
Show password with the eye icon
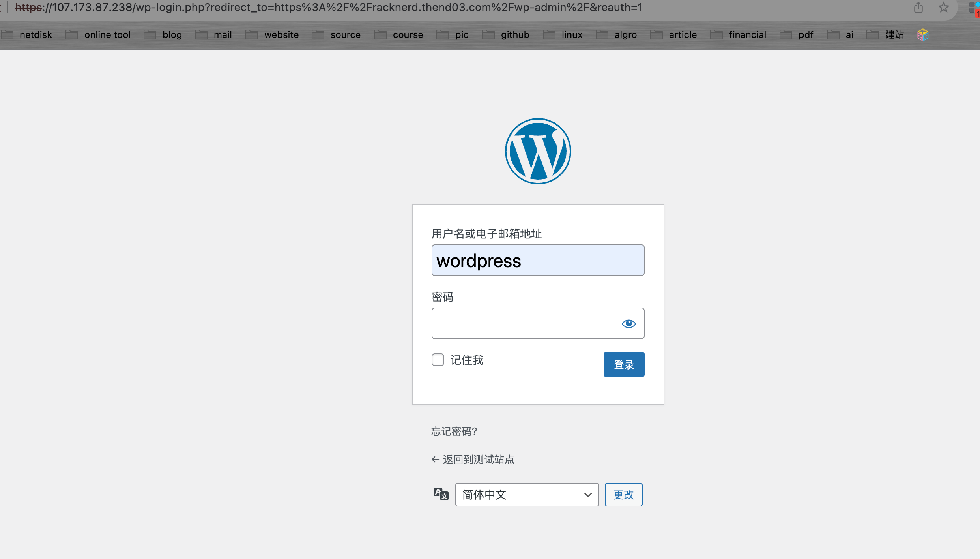pyautogui.click(x=628, y=324)
